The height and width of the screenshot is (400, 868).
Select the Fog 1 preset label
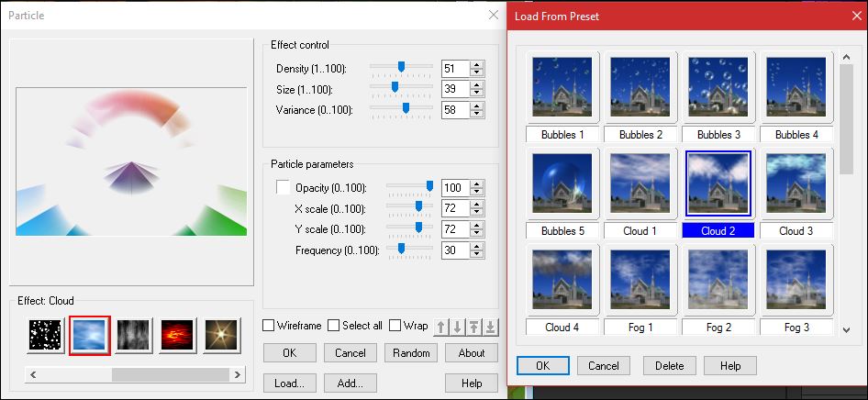pyautogui.click(x=640, y=328)
